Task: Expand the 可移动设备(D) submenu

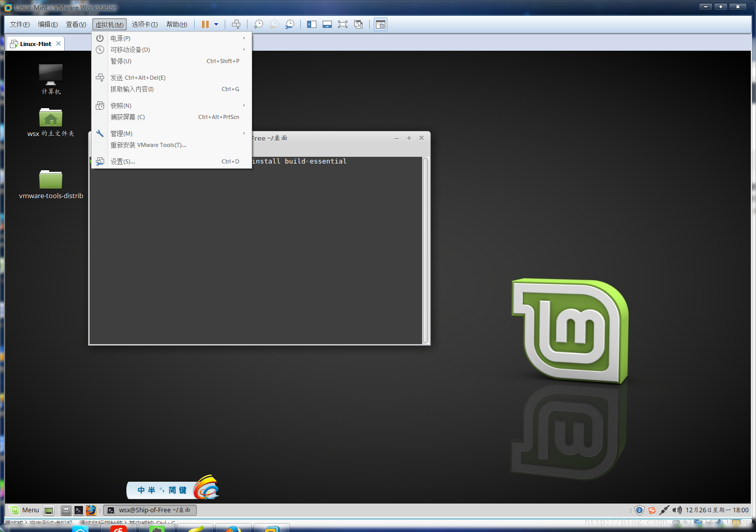Action: coord(171,50)
